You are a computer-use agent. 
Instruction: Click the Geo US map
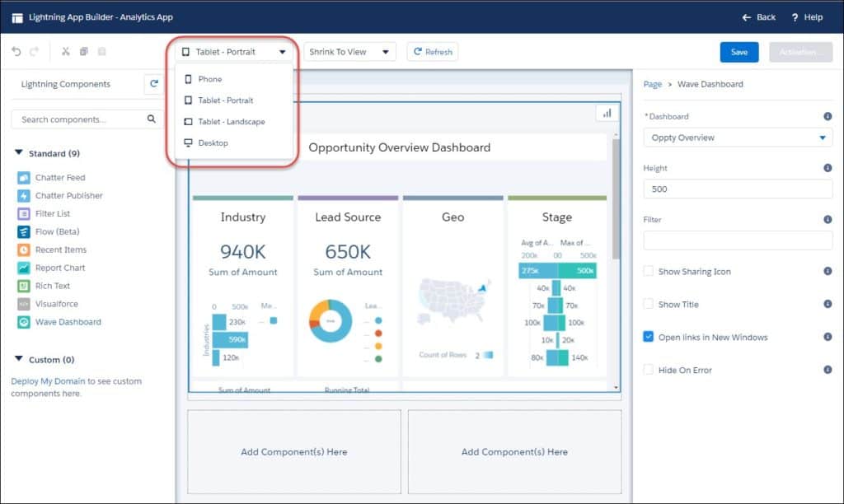453,301
